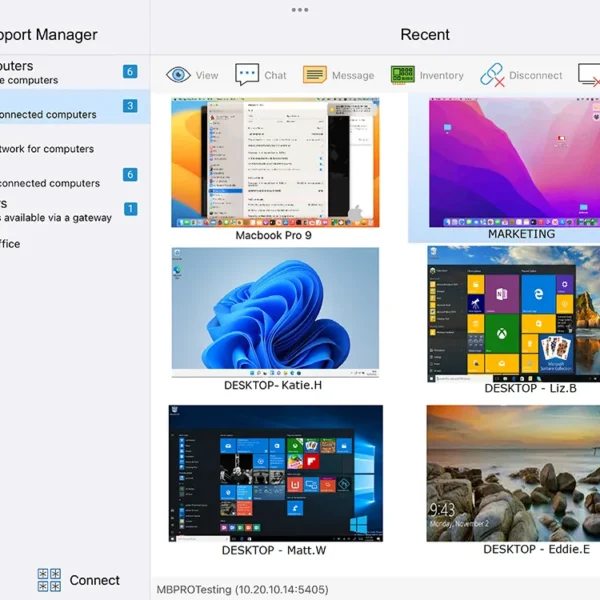Open the DESKTOP- Katie.H thumbnail
Image resolution: width=600 pixels, height=600 pixels.
click(x=275, y=312)
